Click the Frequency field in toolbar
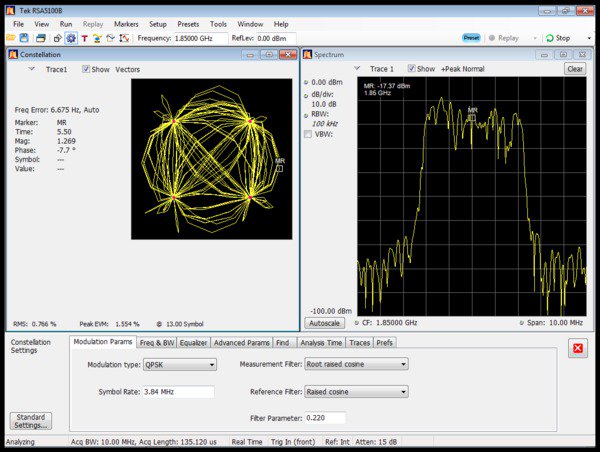600x452 pixels. coord(196,38)
